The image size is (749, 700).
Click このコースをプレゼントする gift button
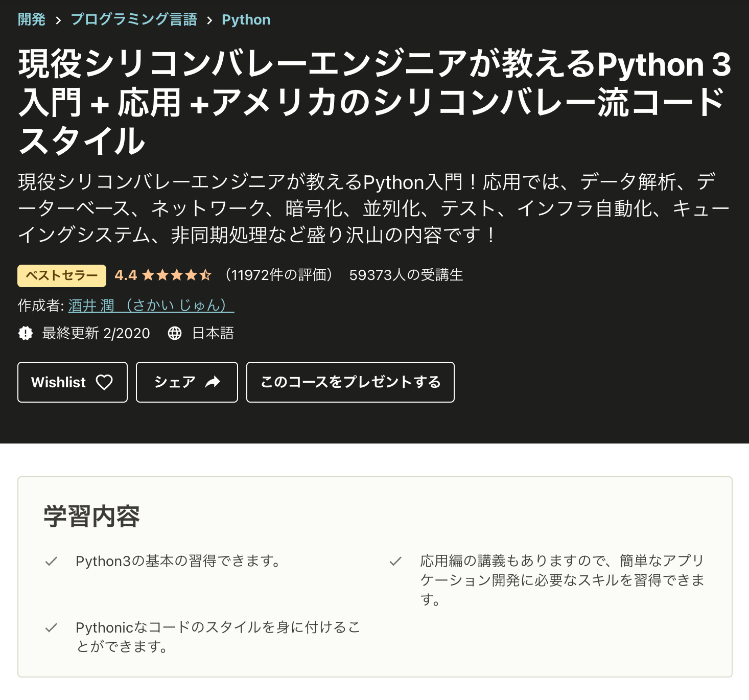tap(350, 382)
